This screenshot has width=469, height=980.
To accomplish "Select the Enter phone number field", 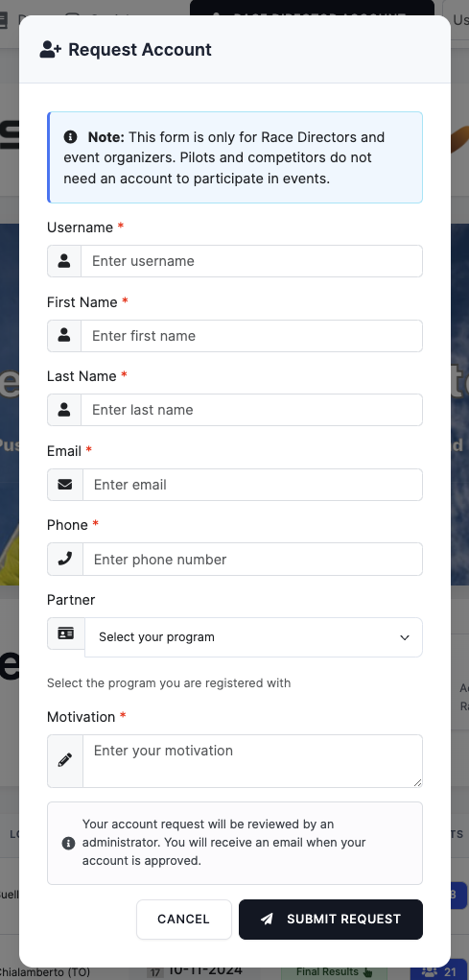I will click(253, 559).
